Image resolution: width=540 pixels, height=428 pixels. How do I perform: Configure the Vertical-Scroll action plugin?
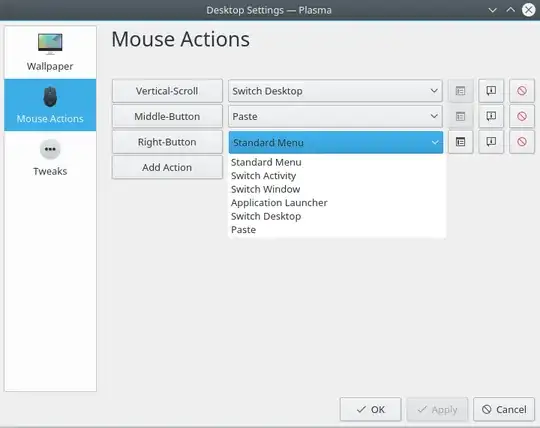(460, 91)
